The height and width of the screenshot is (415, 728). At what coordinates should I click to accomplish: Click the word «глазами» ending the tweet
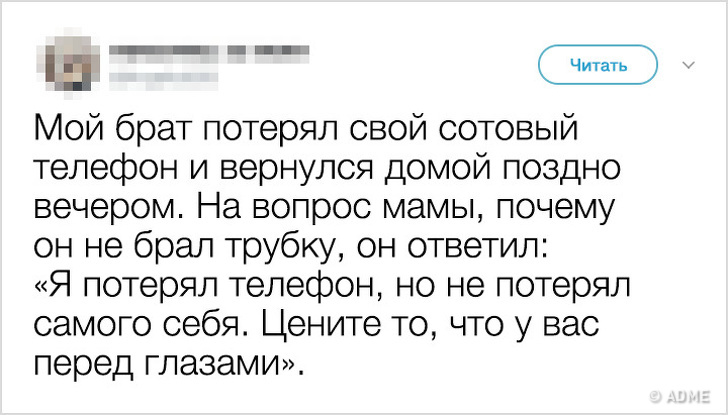(222, 365)
